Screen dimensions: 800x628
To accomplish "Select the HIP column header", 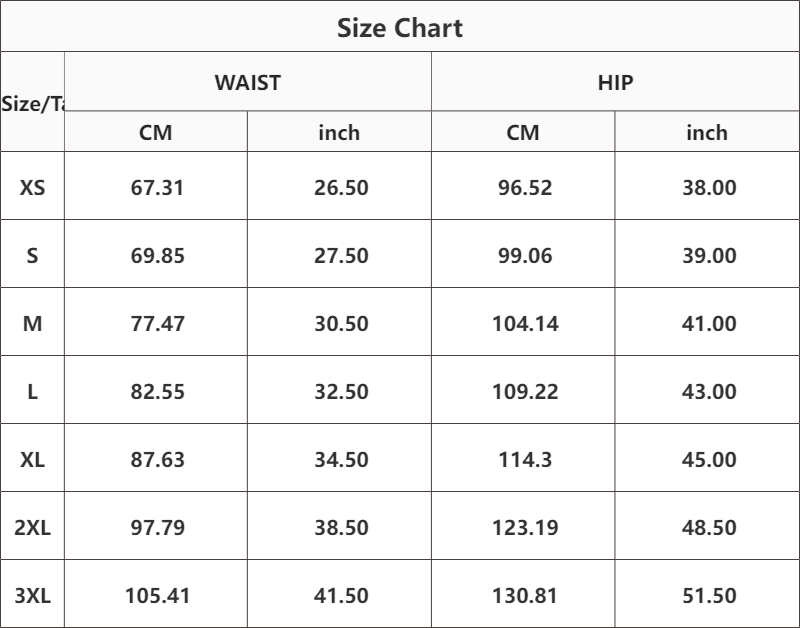I will (x=615, y=82).
